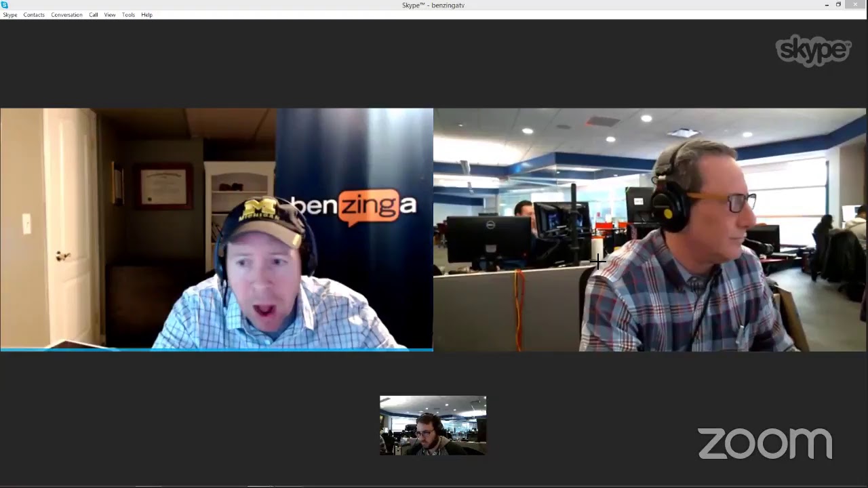Click the Skype icon in the title bar

coord(5,5)
